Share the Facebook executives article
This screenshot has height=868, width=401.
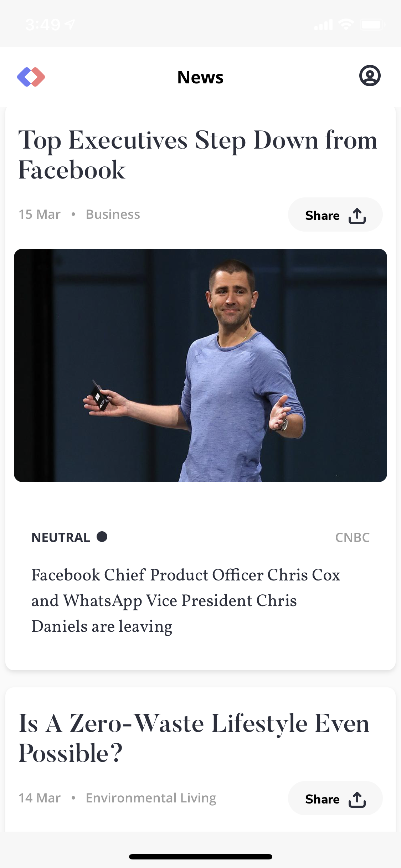[x=335, y=215]
